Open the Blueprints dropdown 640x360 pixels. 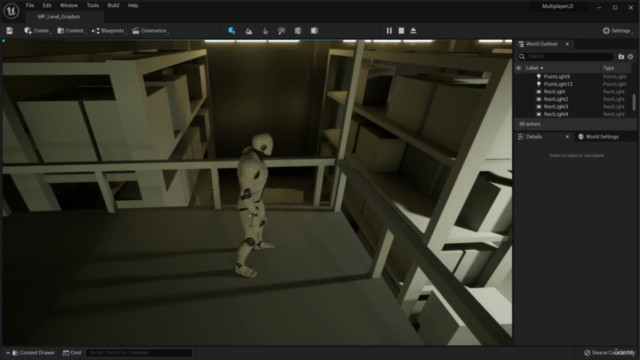pos(109,31)
